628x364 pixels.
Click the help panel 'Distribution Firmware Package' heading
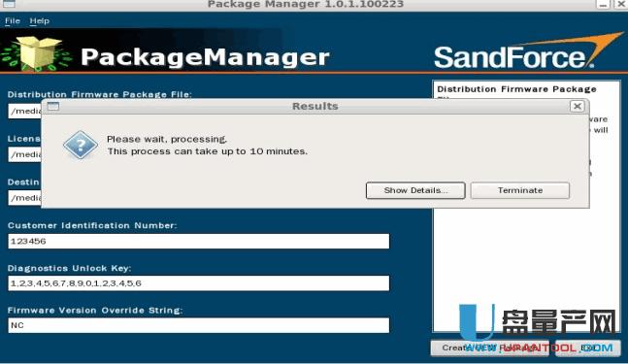pyautogui.click(x=516, y=89)
